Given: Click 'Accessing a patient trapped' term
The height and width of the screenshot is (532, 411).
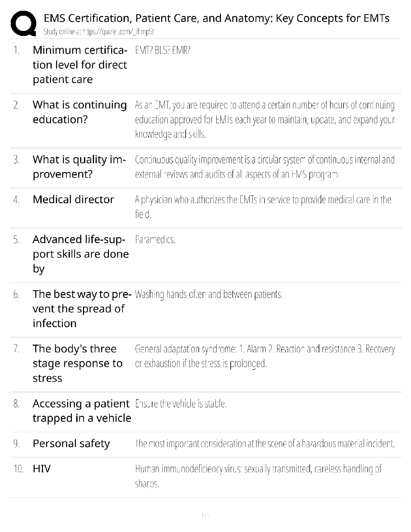Looking at the screenshot, I should pyautogui.click(x=82, y=411).
